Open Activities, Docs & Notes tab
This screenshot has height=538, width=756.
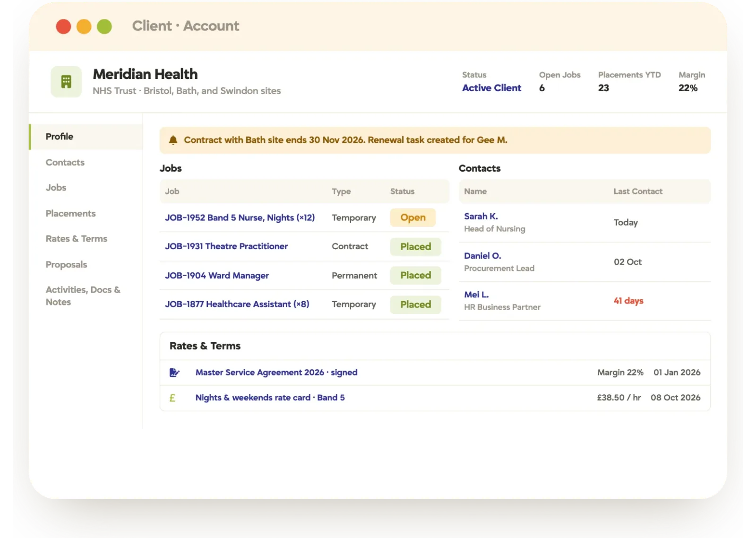[83, 296]
